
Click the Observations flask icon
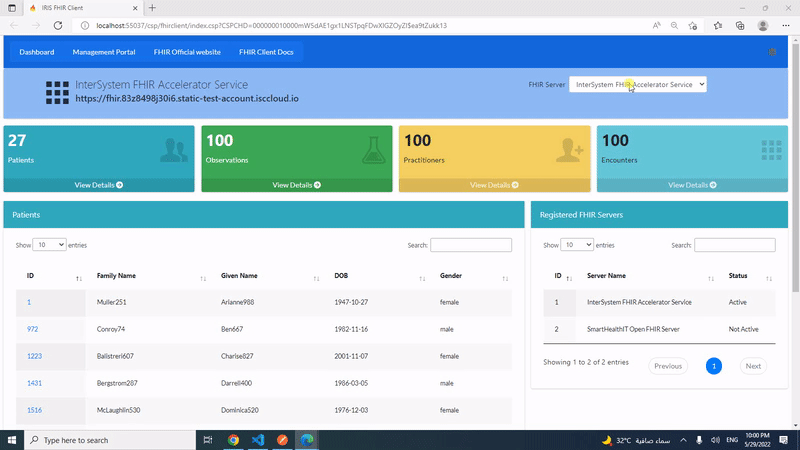pyautogui.click(x=372, y=150)
